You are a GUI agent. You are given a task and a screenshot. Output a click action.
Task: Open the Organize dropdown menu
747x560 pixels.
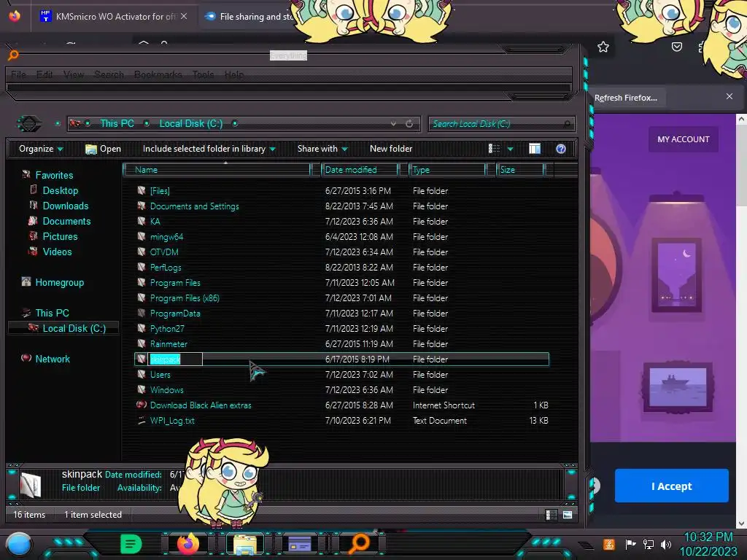pos(41,149)
